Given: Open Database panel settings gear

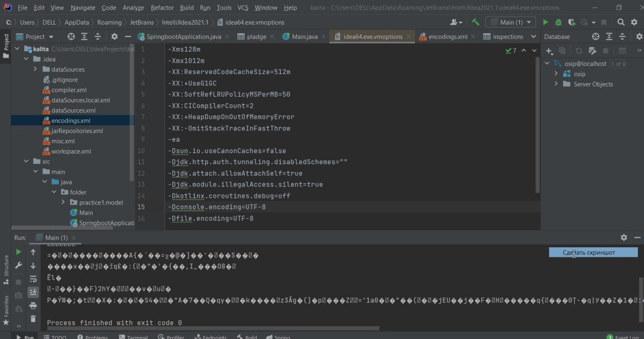Looking at the screenshot, I should [638, 36].
